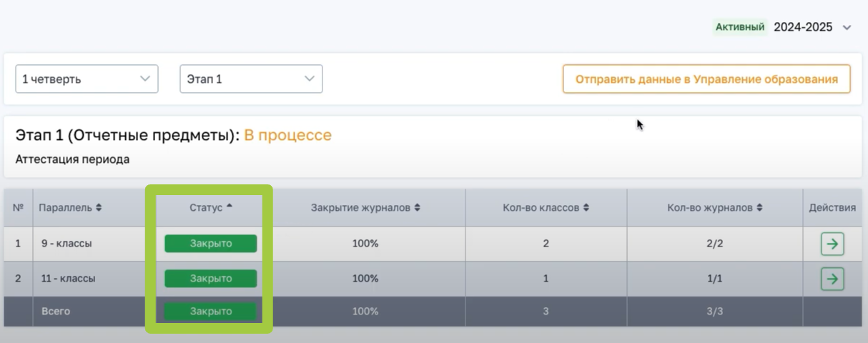This screenshot has height=343, width=868.
Task: Expand the 2024-2025 year selector
Action: [x=847, y=28]
